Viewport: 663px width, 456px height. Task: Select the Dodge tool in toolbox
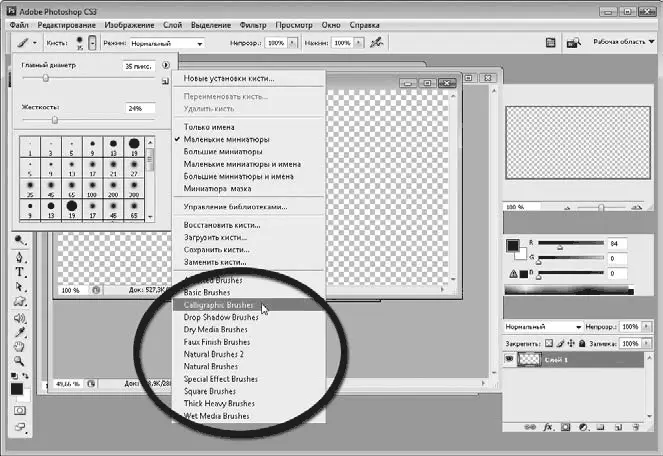(x=19, y=240)
